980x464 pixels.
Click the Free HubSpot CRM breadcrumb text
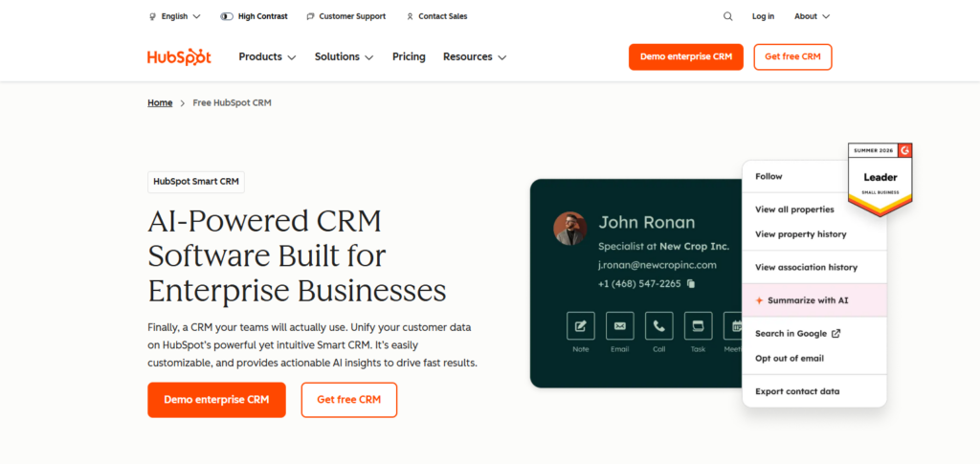tap(232, 103)
